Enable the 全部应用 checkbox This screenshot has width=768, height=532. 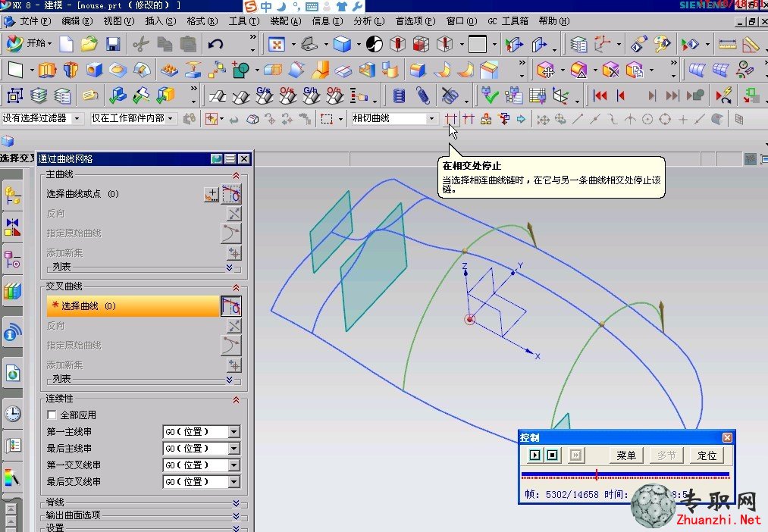(52, 415)
